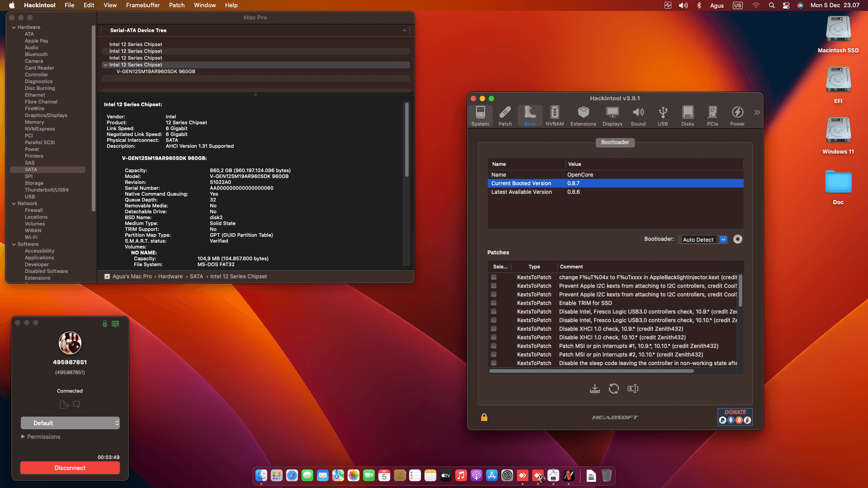Open the Displays panel in Hackintool

[x=612, y=116]
